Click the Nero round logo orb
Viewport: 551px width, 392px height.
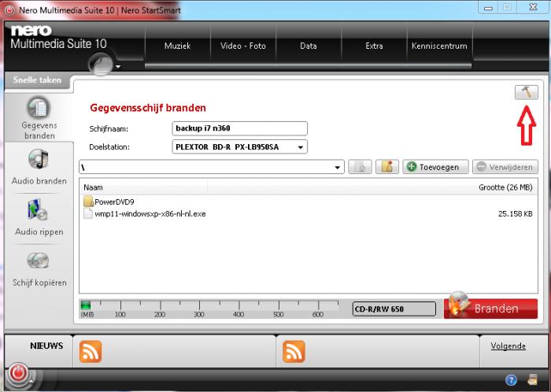pos(101,64)
